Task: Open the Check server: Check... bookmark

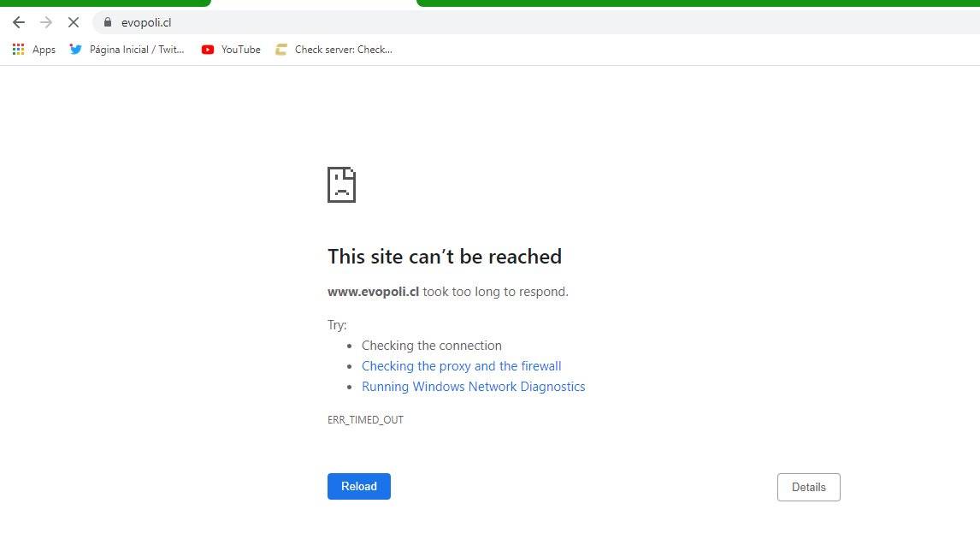Action: pyautogui.click(x=343, y=50)
